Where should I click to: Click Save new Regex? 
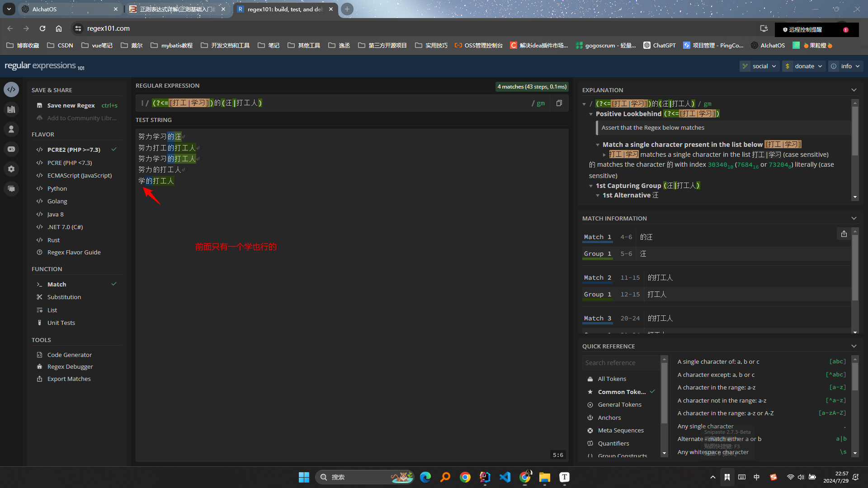tap(71, 105)
